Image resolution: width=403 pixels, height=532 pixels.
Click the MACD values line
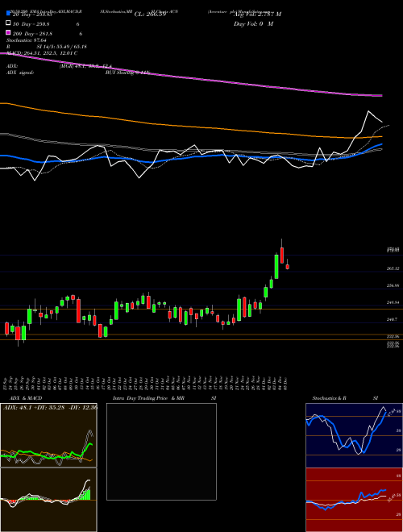point(42,53)
